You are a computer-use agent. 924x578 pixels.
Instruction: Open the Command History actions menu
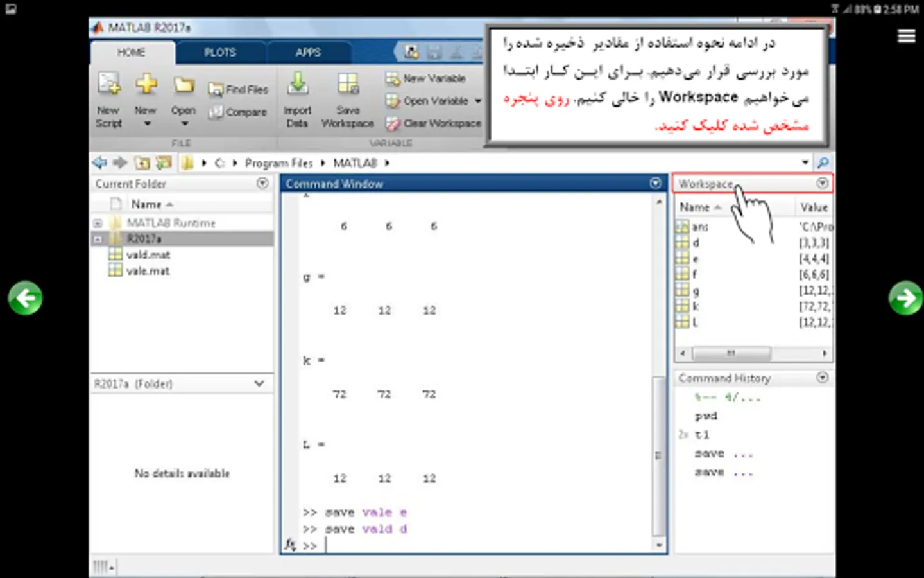tap(823, 378)
